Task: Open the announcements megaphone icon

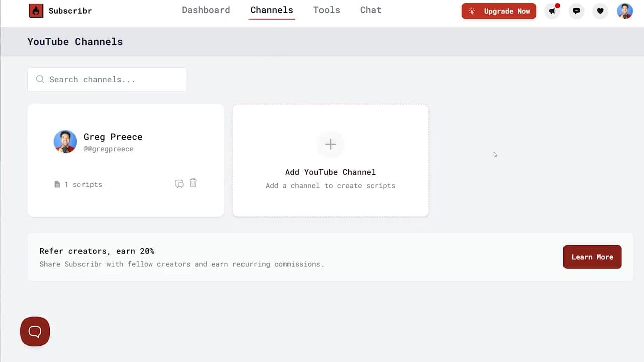Action: 552,11
